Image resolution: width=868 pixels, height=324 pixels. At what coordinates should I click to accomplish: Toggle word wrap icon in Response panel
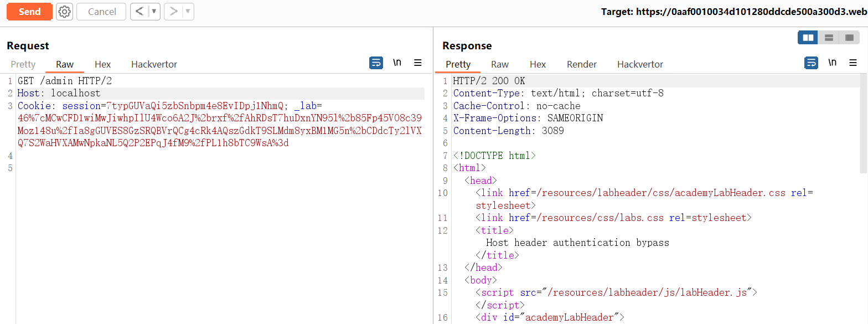811,63
